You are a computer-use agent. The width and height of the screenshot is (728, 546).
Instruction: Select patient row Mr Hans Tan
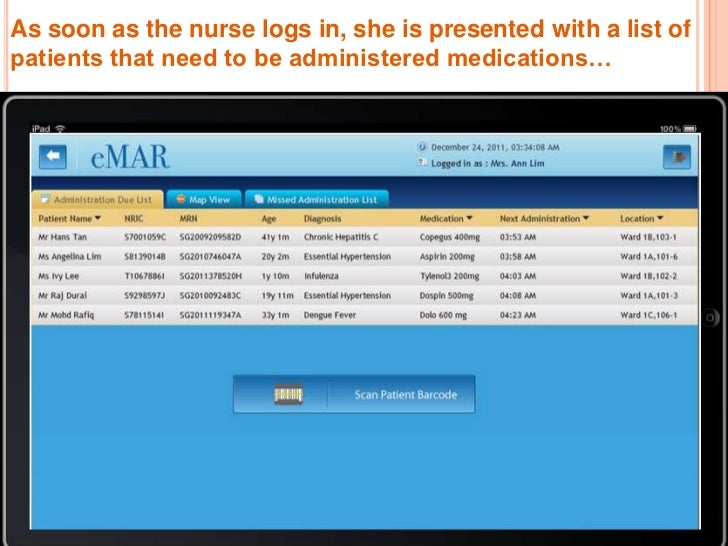pos(364,237)
